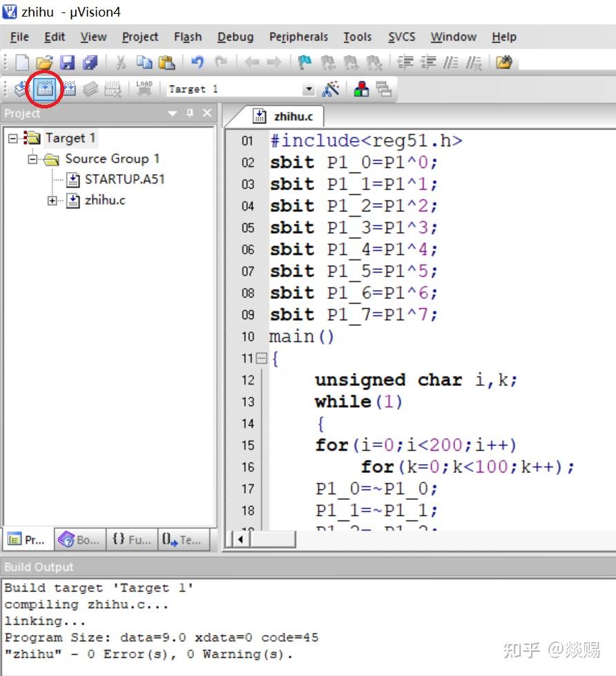Open the Debug menu
This screenshot has height=676, width=616.
pos(235,37)
